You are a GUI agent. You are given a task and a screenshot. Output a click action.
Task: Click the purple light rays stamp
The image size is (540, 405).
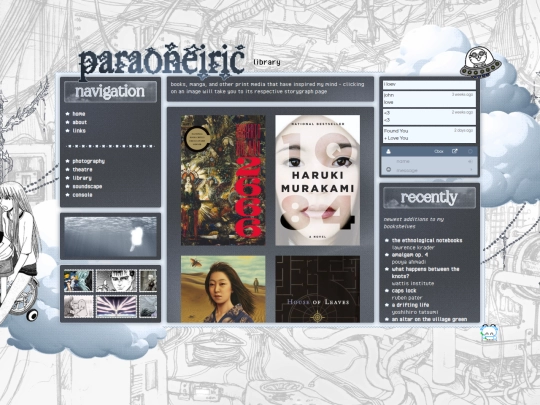click(x=116, y=307)
